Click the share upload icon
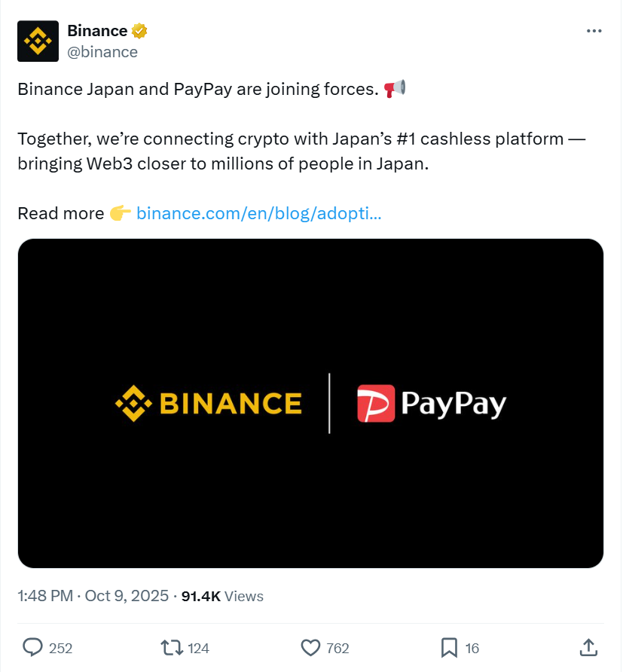Image resolution: width=623 pixels, height=672 pixels. click(589, 647)
